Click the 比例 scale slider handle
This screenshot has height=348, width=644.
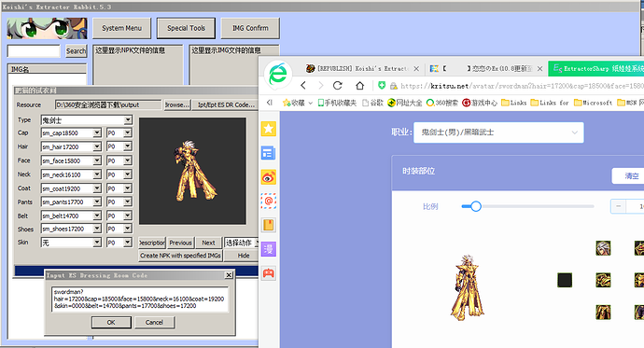pyautogui.click(x=476, y=206)
